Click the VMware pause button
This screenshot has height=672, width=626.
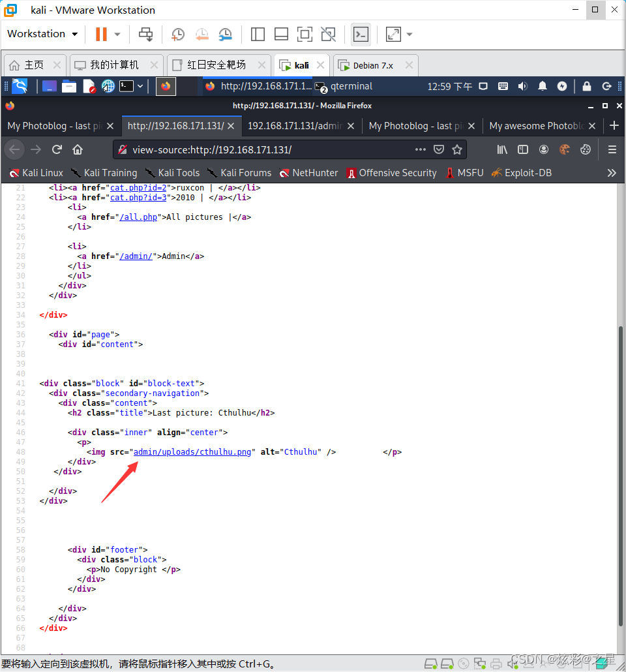coord(101,34)
